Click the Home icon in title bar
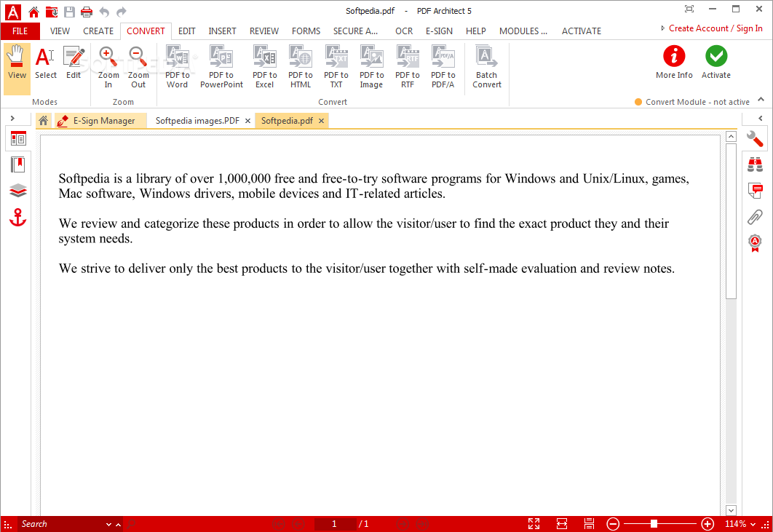773x532 pixels. click(33, 12)
